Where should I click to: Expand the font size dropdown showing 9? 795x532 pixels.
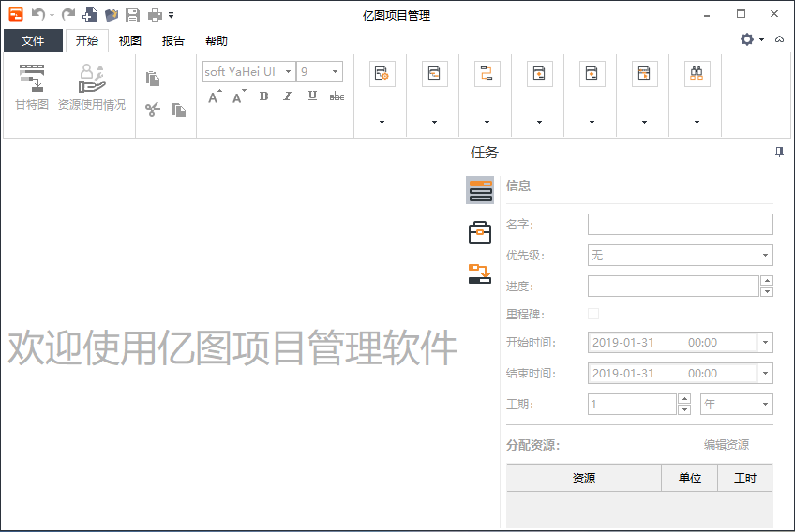point(335,71)
